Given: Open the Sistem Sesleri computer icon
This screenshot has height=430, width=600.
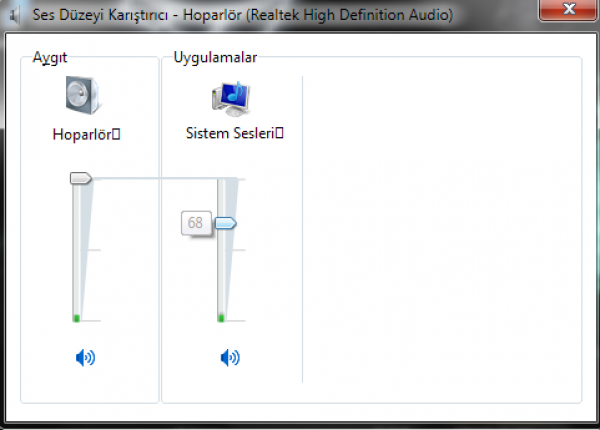Looking at the screenshot, I should point(231,99).
